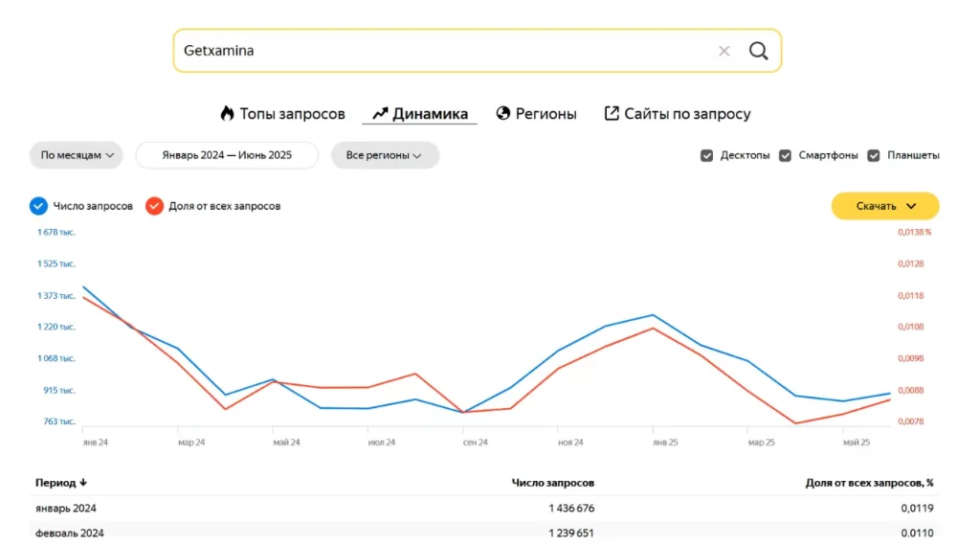980x546 pixels.
Task: Uncheck the Смартфоны checkbox
Action: 785,156
